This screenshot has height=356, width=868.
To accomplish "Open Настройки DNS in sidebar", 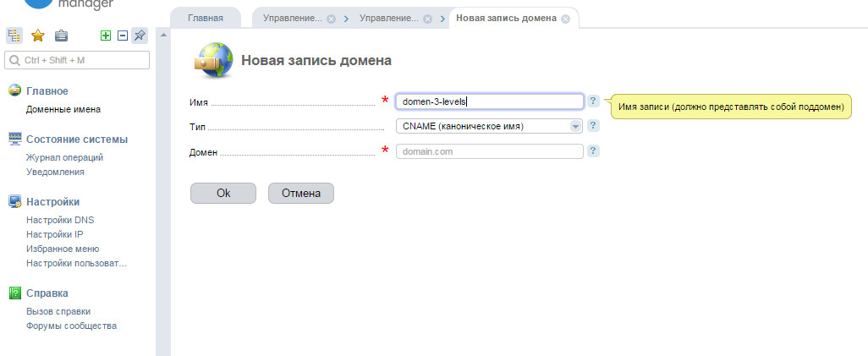I will coord(60,220).
